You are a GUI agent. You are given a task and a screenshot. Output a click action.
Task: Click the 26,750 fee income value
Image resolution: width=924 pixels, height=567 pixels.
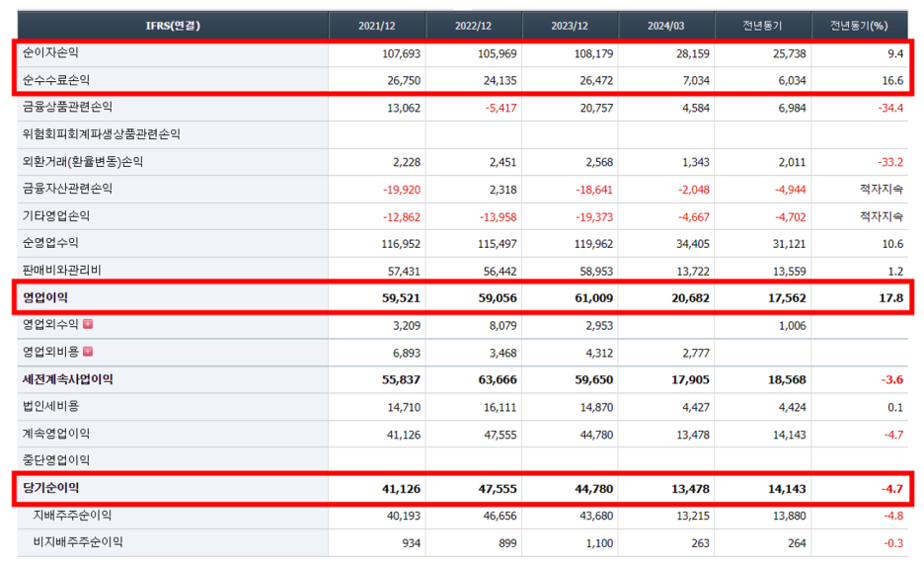(404, 81)
